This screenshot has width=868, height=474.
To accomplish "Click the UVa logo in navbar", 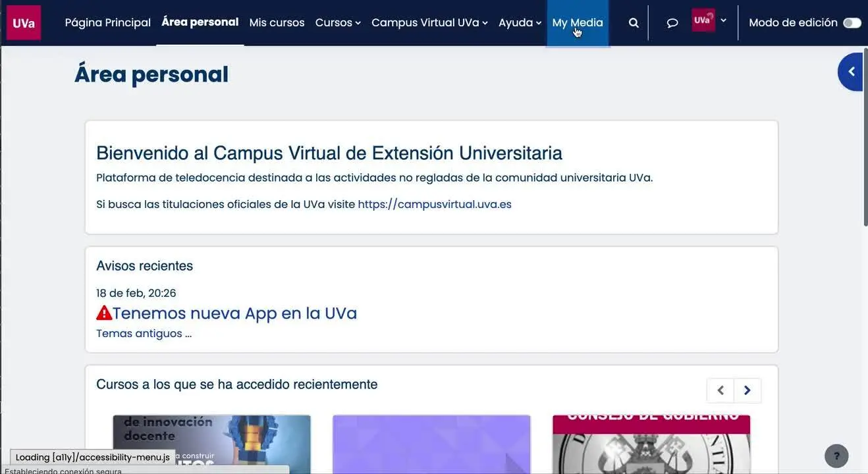I will point(24,22).
